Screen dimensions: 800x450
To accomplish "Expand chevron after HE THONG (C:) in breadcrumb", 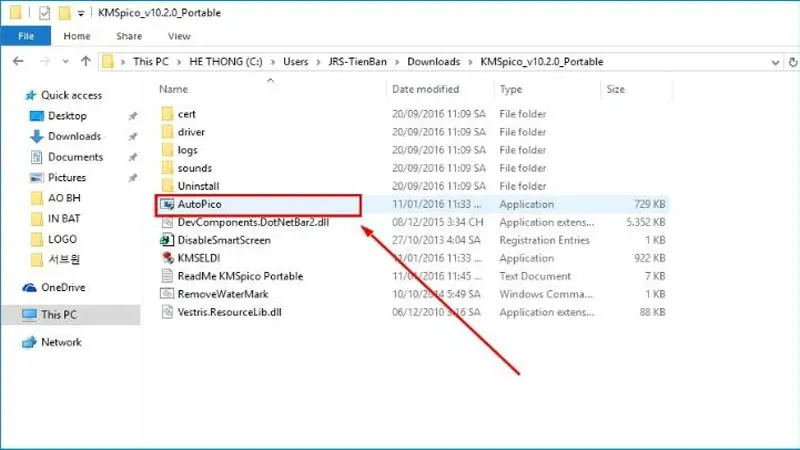I will (273, 62).
